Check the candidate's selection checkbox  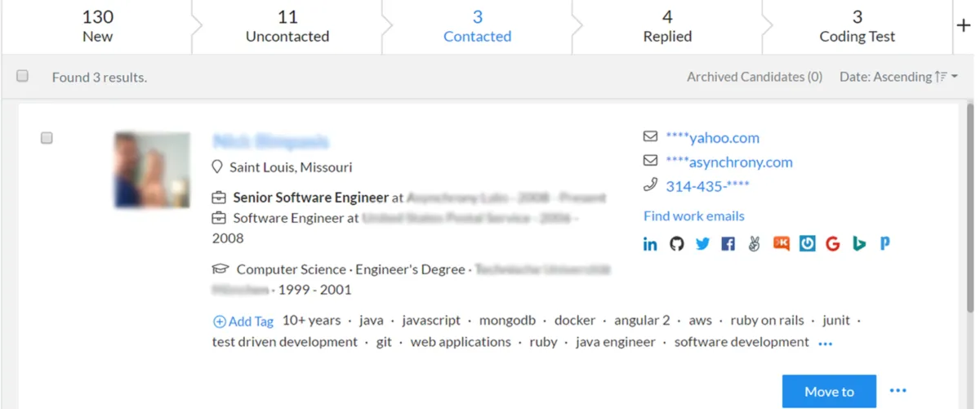(47, 138)
